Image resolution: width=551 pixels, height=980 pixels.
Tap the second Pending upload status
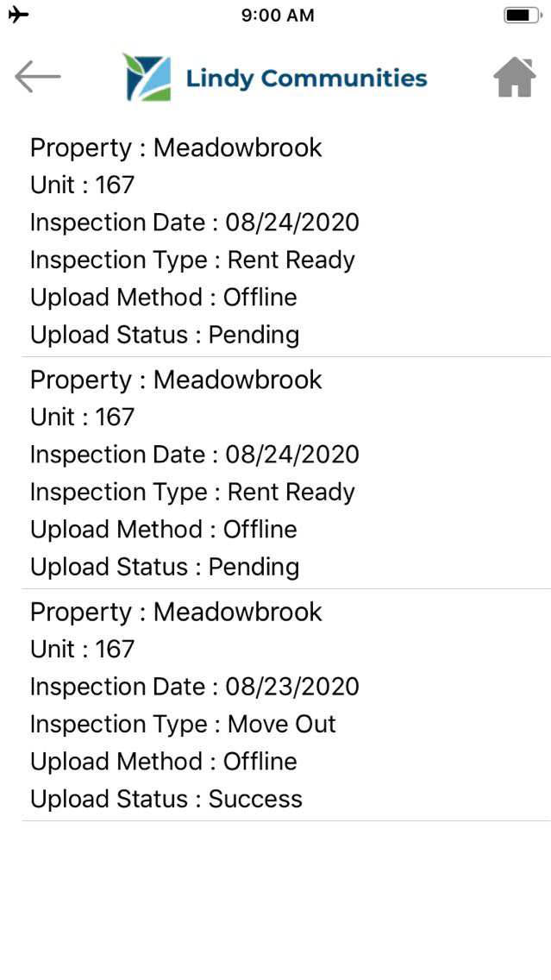coord(165,567)
